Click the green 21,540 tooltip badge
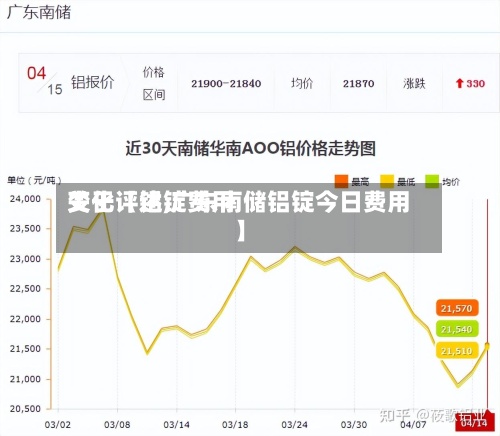The width and height of the screenshot is (500, 436). (457, 329)
